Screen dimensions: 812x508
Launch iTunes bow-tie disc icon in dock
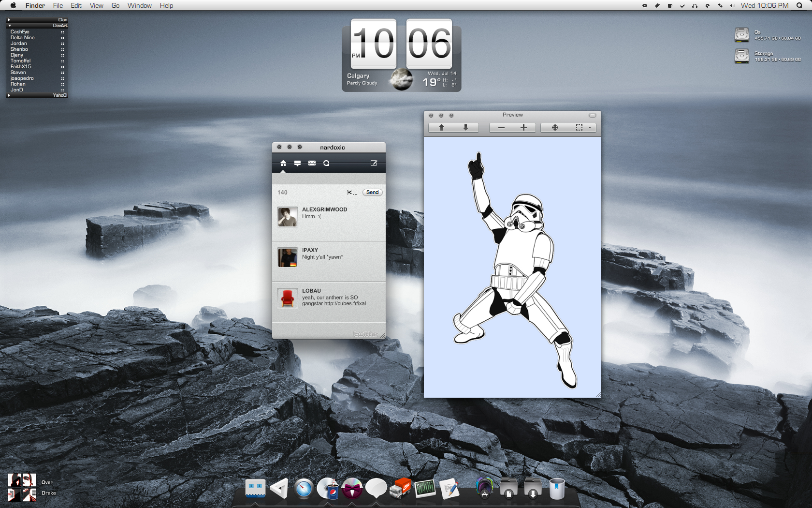(x=352, y=488)
